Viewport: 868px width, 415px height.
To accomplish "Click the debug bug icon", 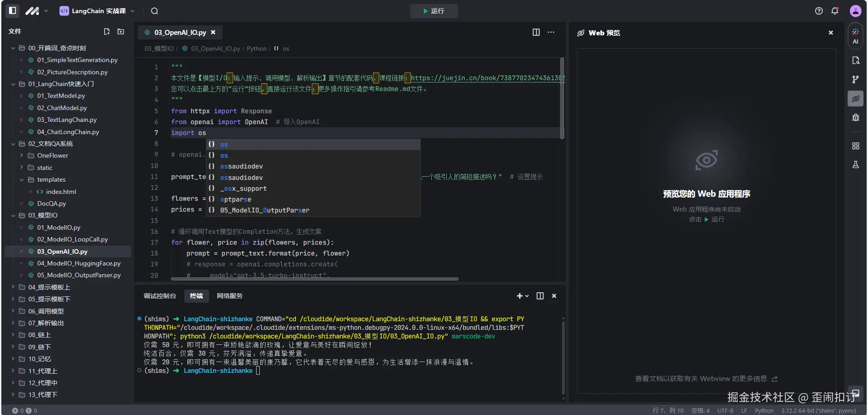I will (855, 118).
